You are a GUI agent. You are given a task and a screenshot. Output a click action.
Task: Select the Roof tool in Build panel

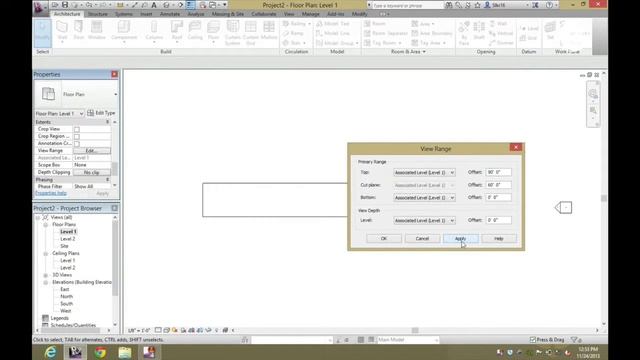click(177, 31)
